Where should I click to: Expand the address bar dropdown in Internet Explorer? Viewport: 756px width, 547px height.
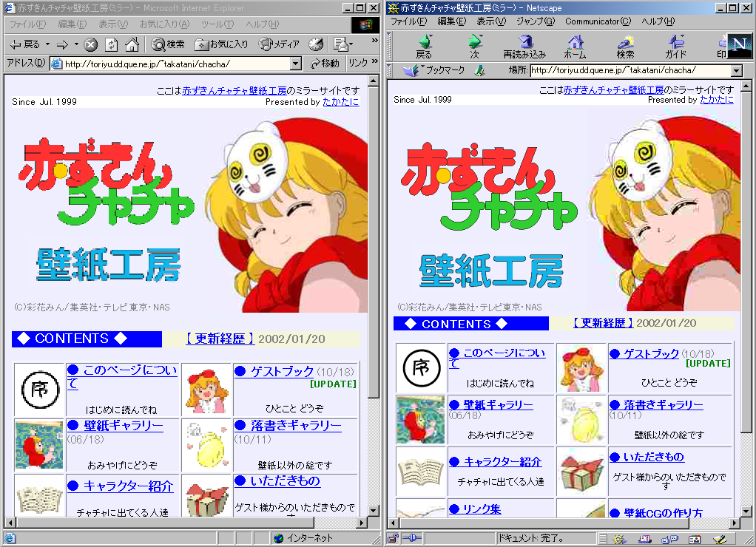(296, 64)
